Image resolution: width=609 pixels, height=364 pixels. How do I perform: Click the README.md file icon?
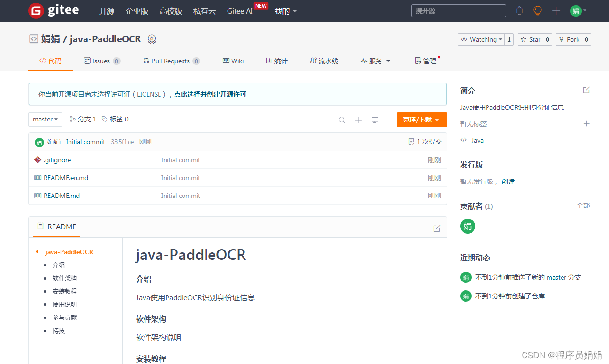pyautogui.click(x=38, y=196)
